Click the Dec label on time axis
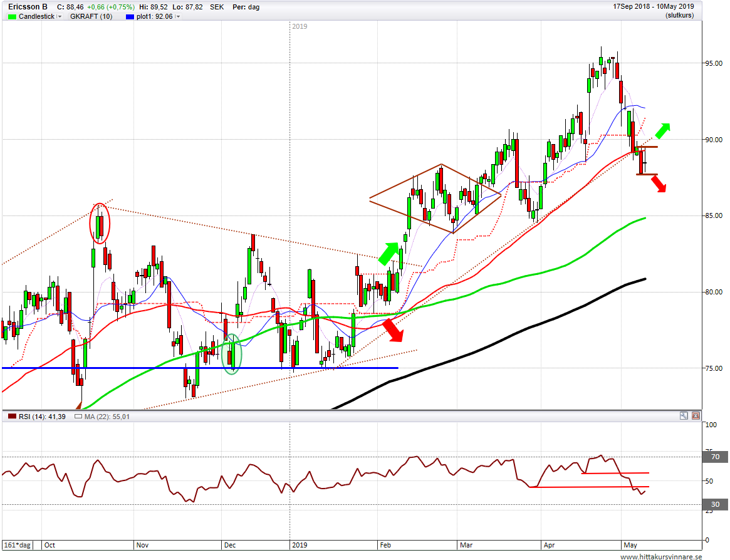The width and height of the screenshot is (730, 560). point(230,544)
